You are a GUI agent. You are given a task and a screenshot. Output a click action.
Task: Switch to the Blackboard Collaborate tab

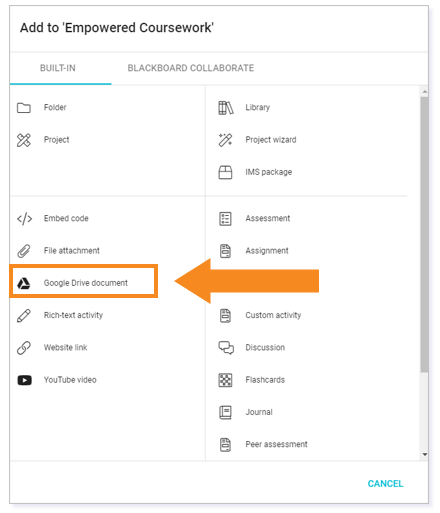[x=191, y=68]
